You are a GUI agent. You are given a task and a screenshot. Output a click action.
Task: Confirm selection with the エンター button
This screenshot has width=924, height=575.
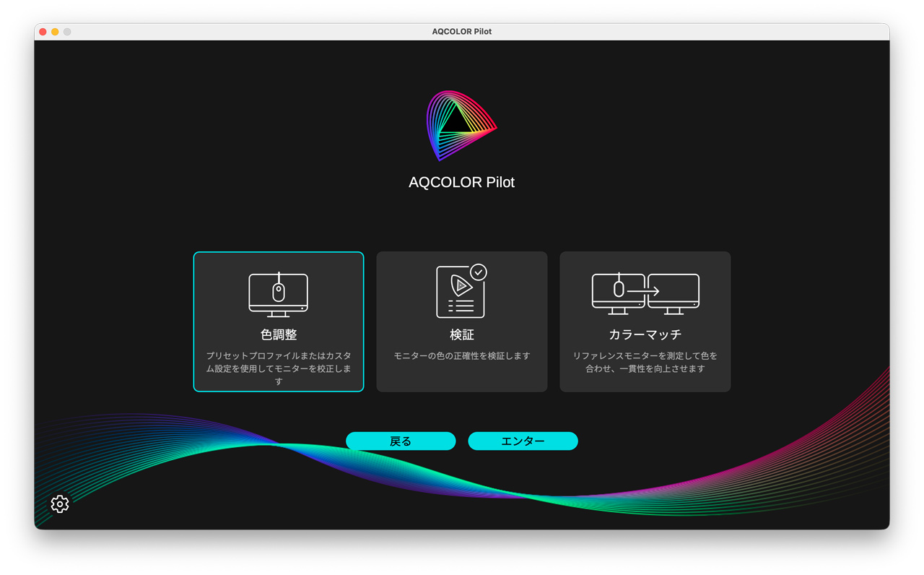[x=523, y=441]
